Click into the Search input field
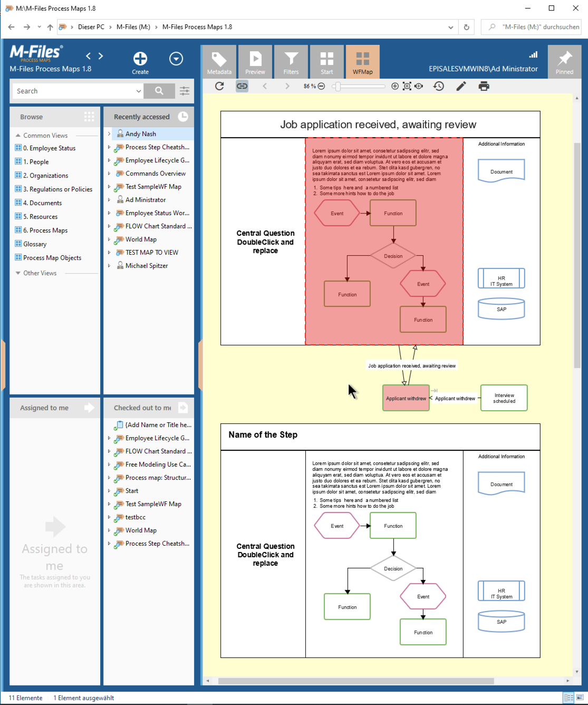The height and width of the screenshot is (705, 588). (74, 91)
